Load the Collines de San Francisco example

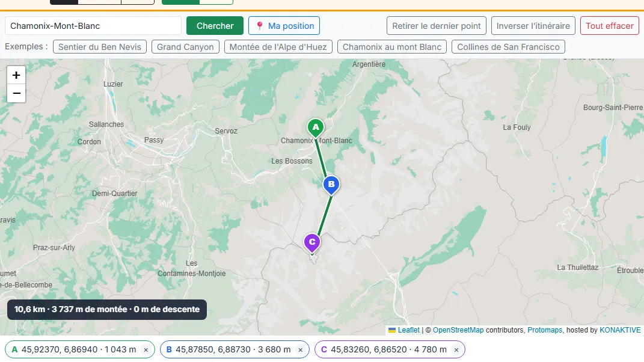pos(508,47)
